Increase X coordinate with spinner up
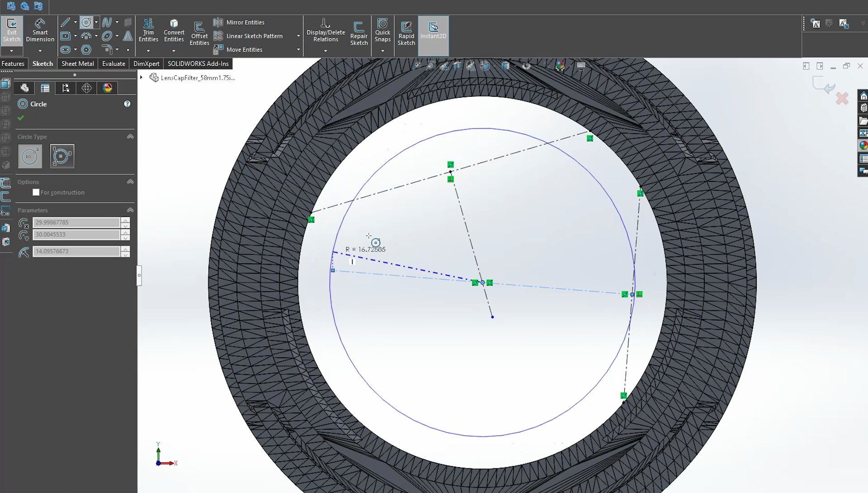The height and width of the screenshot is (493, 868). [125, 220]
